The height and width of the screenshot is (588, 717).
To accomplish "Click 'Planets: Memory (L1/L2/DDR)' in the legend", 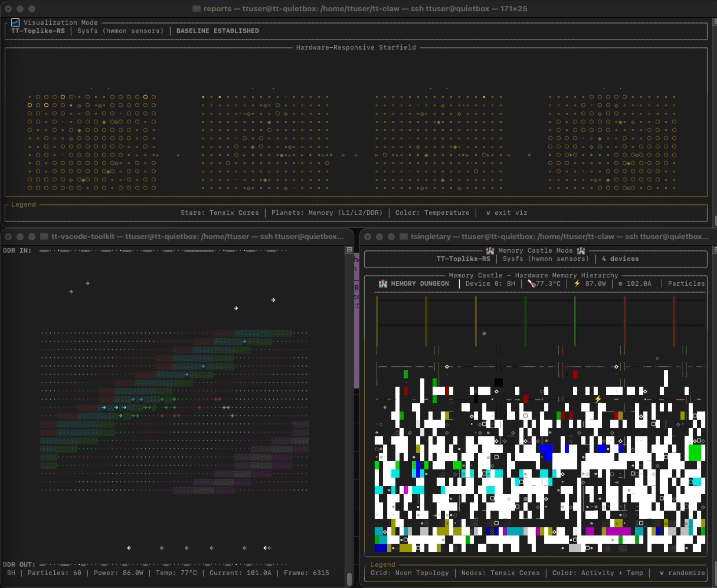I will tap(327, 213).
